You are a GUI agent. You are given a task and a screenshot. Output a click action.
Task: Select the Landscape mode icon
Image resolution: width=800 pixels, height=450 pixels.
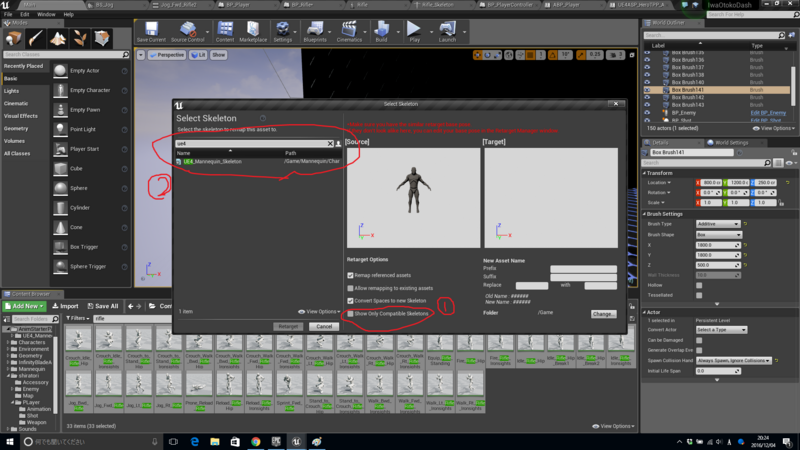tap(58, 38)
